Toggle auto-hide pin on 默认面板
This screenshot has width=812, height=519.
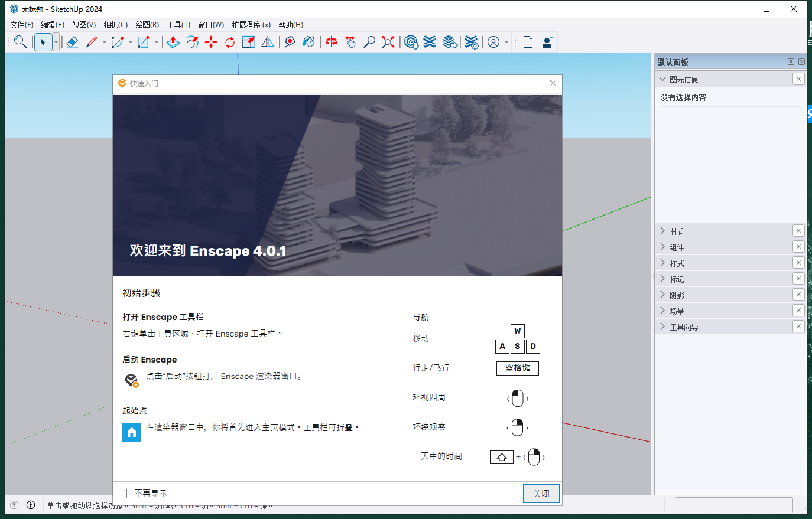791,61
